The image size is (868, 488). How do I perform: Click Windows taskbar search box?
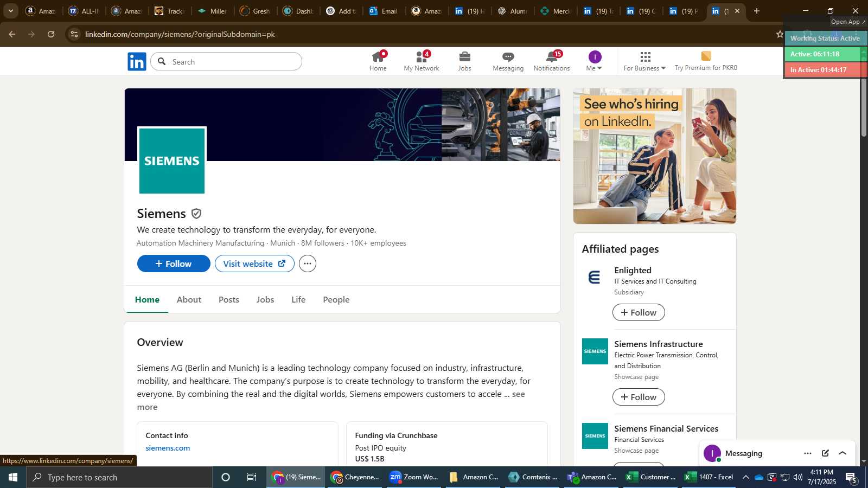coord(119,477)
